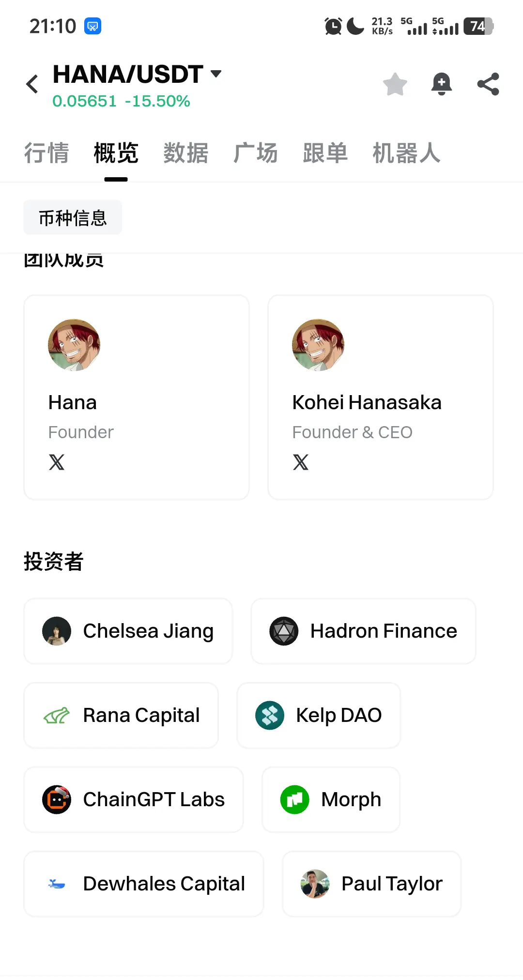
Task: Select the 机器人 tab
Action: (407, 153)
